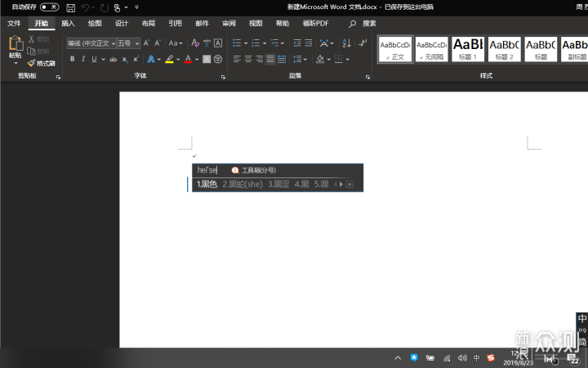Open the font size (五号) dropdown
The image size is (588, 368).
click(x=137, y=43)
